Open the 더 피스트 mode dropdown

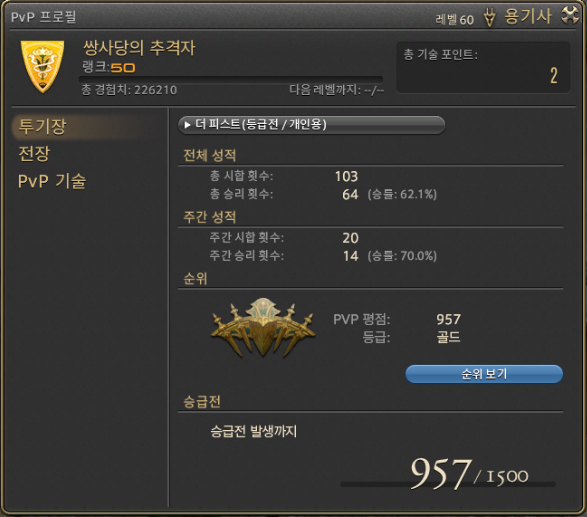click(311, 125)
